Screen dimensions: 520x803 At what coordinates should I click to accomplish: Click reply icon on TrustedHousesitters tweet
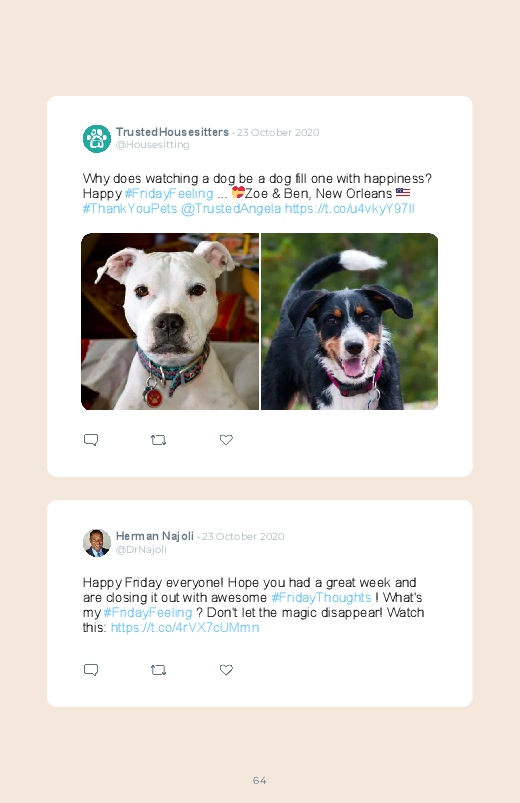click(x=91, y=440)
